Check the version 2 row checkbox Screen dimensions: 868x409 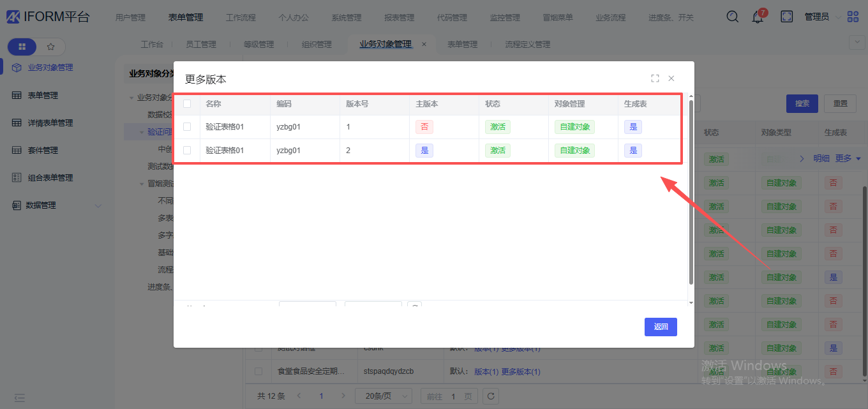187,151
